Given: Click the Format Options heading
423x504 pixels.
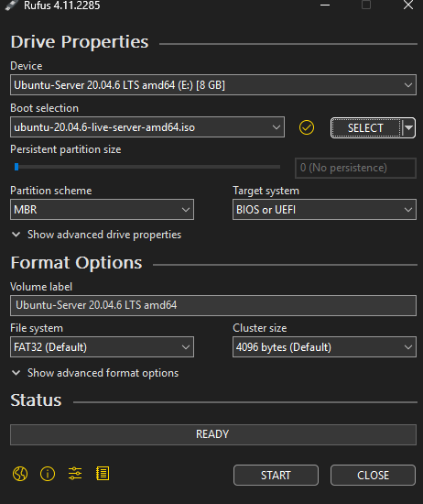Looking at the screenshot, I should (76, 263).
